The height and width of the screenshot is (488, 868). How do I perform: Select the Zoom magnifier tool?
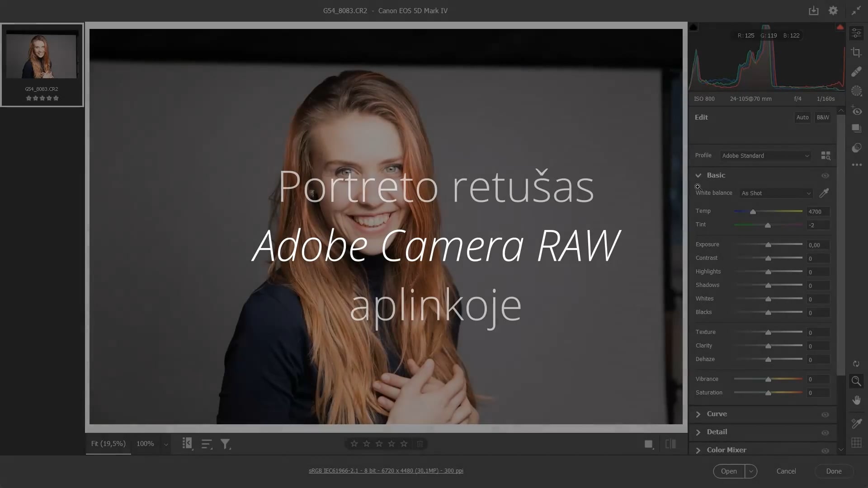click(856, 381)
